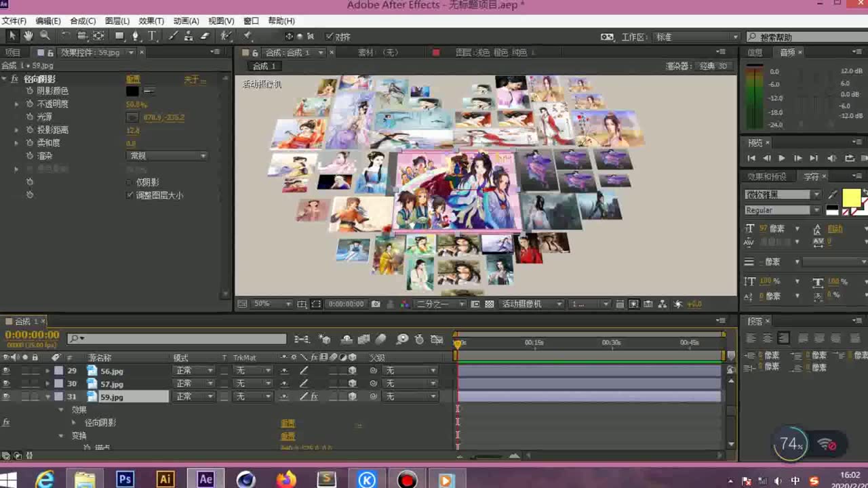Toggle the fx switch on layer 59.jpg
868x488 pixels.
(315, 396)
